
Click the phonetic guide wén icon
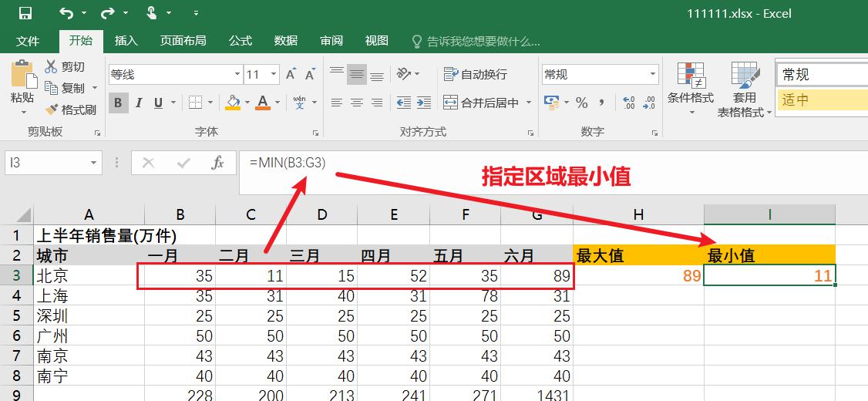pos(299,103)
